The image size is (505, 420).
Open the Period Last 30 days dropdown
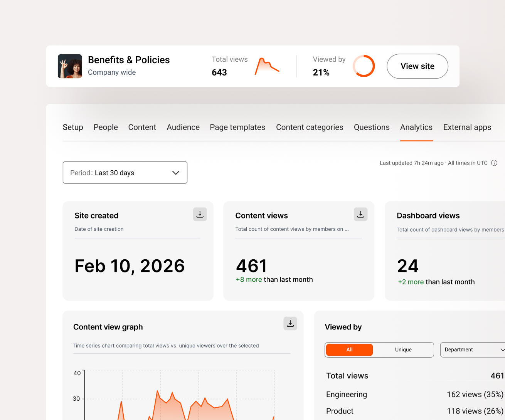point(125,173)
